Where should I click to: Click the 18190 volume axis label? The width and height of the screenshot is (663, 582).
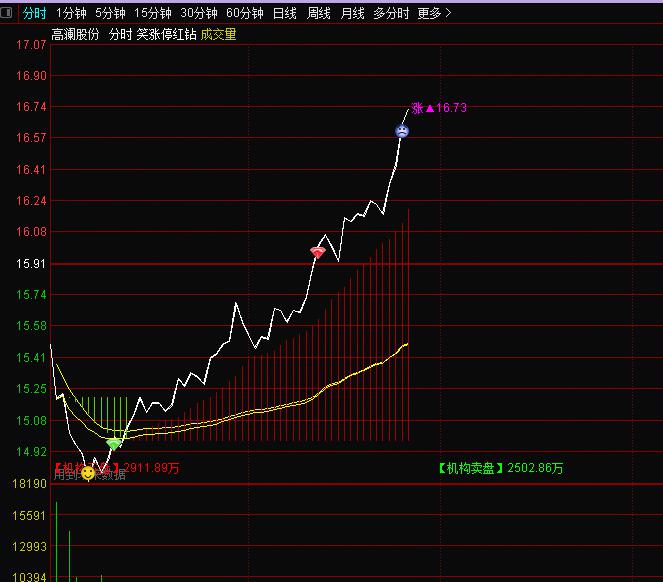tap(29, 483)
